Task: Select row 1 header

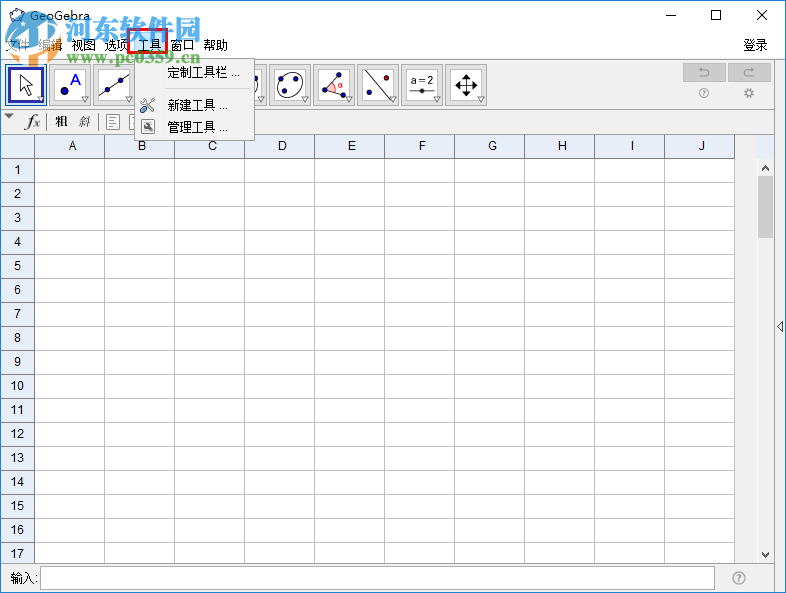Action: (x=18, y=170)
